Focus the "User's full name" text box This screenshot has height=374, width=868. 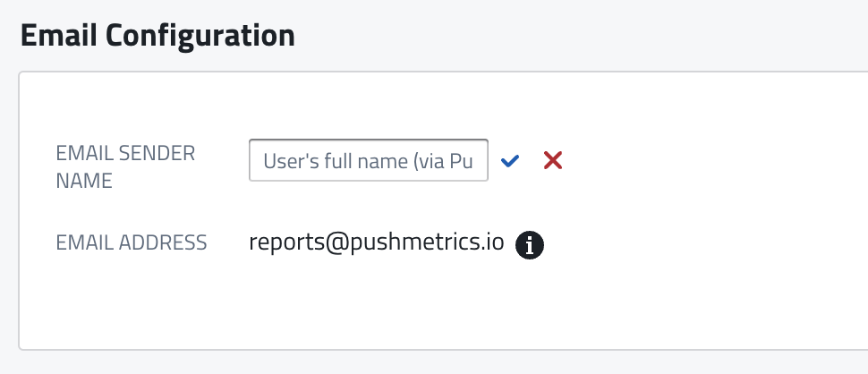pyautogui.click(x=368, y=160)
